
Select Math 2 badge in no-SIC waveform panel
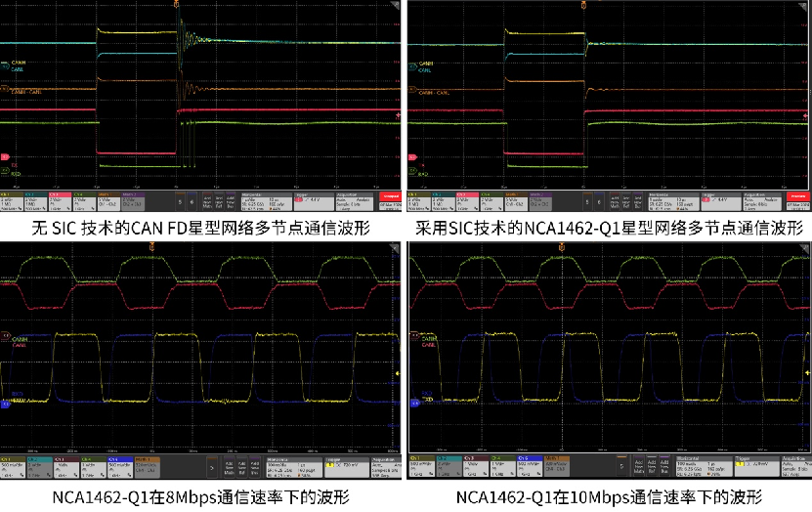tap(133, 201)
